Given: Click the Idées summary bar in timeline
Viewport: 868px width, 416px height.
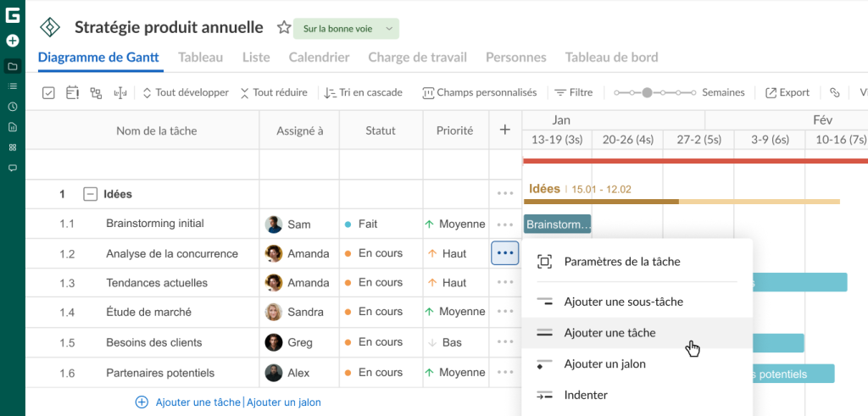Looking at the screenshot, I should tap(682, 202).
